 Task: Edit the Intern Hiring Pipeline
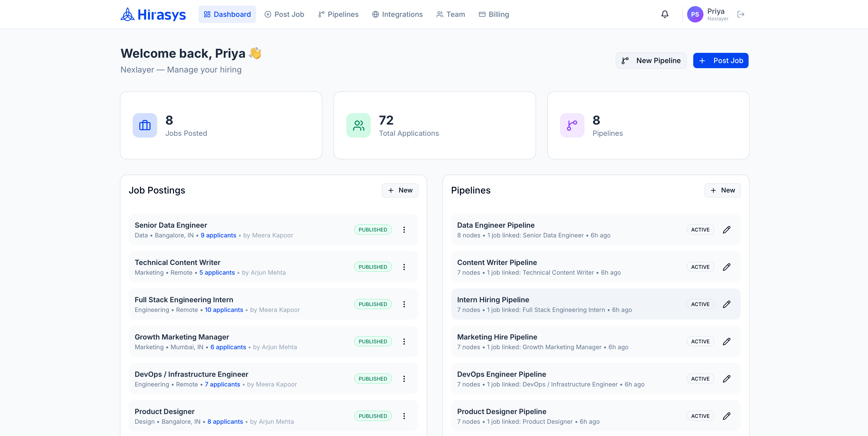tap(726, 304)
